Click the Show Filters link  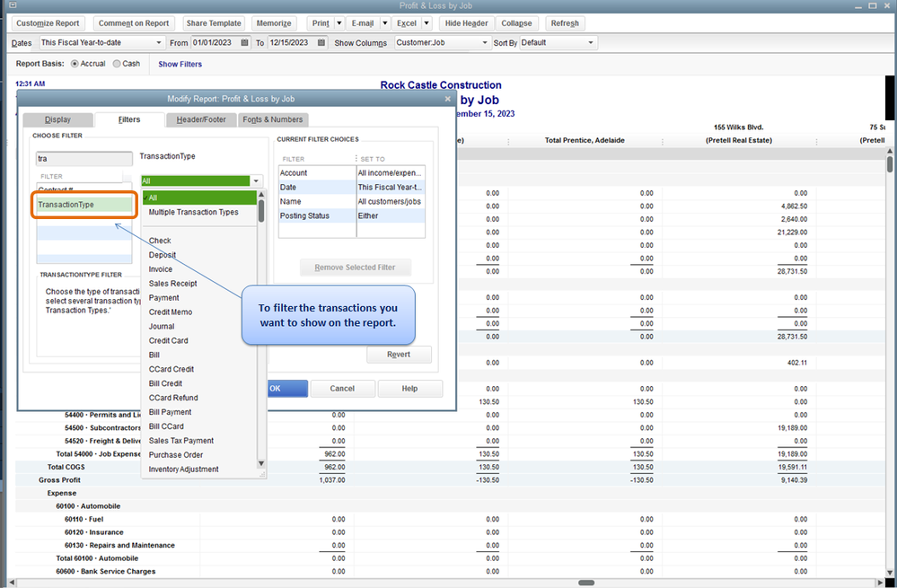pos(180,64)
